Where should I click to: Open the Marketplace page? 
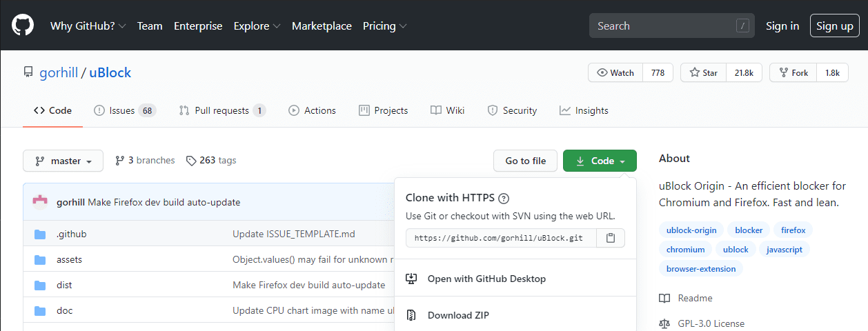(x=322, y=26)
